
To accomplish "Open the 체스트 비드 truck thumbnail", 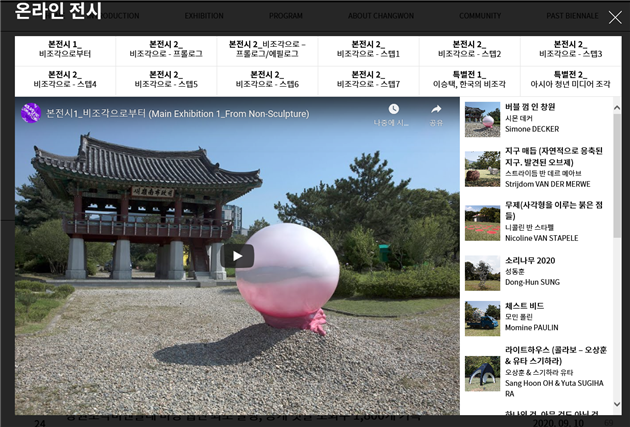I will coord(482,319).
